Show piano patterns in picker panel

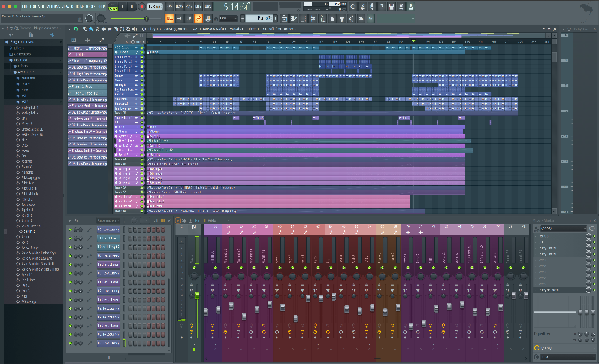coord(74,40)
